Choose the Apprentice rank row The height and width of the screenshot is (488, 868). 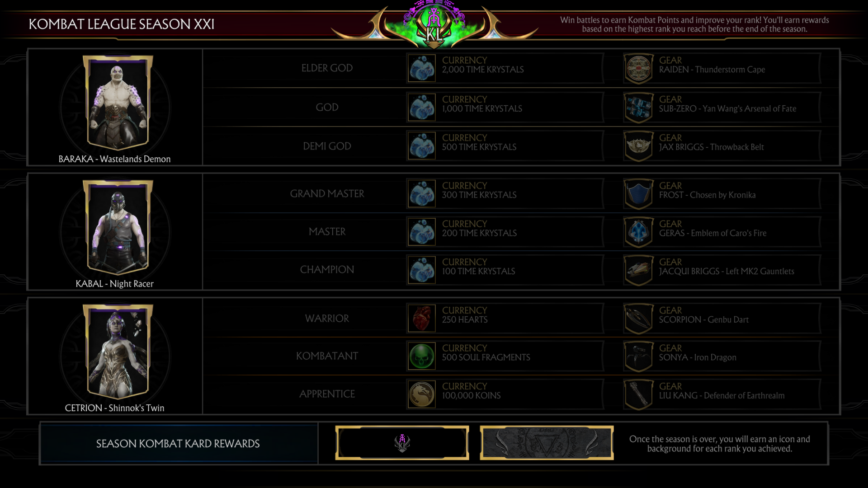coord(521,394)
